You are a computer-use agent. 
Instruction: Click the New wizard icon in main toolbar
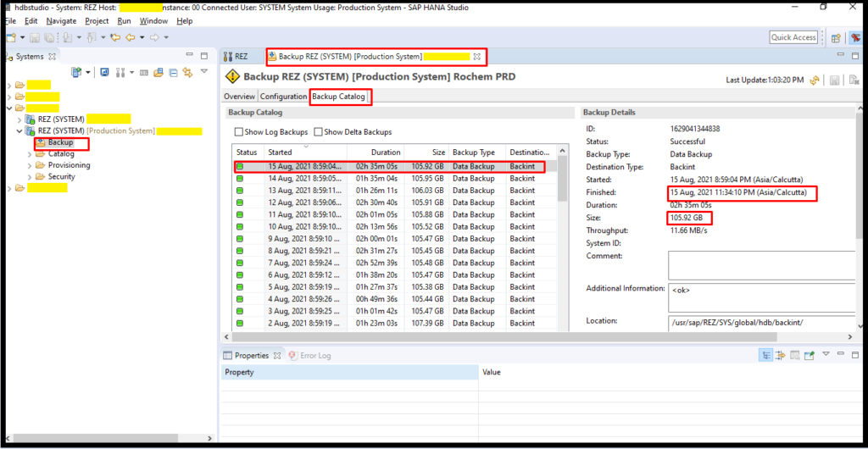[x=10, y=37]
